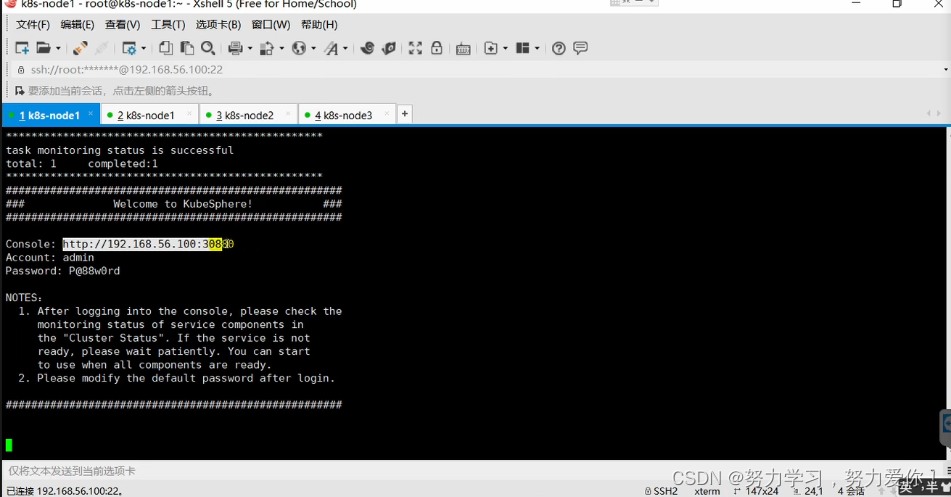Expand the file transfer dropdown arrow

[281, 49]
